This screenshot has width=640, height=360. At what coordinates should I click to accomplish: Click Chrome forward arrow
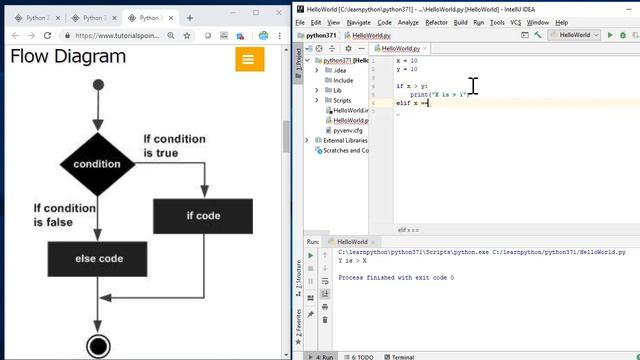tap(31, 36)
